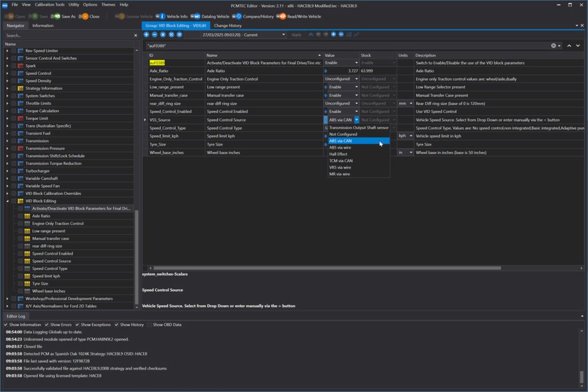Select Hall Effect from the dropdown list

[338, 154]
